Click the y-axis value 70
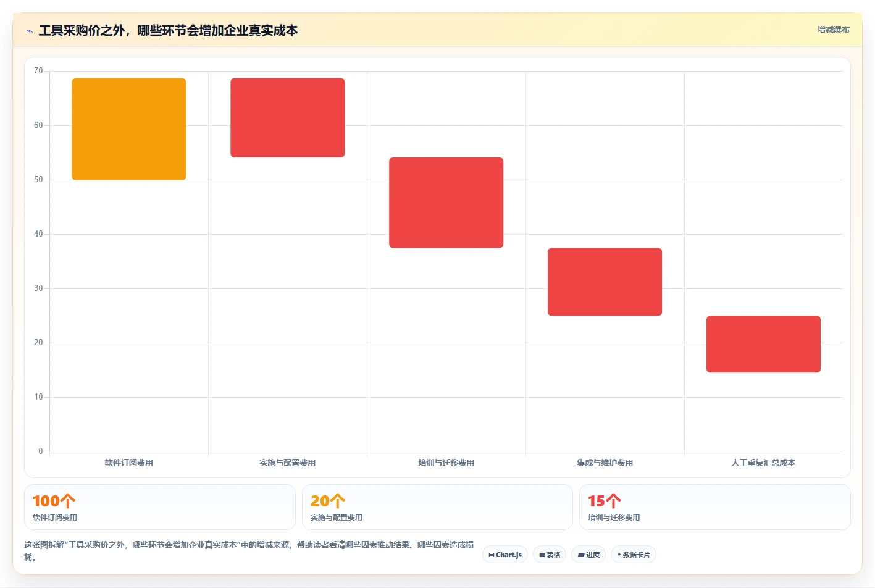This screenshot has width=875, height=588. (38, 71)
